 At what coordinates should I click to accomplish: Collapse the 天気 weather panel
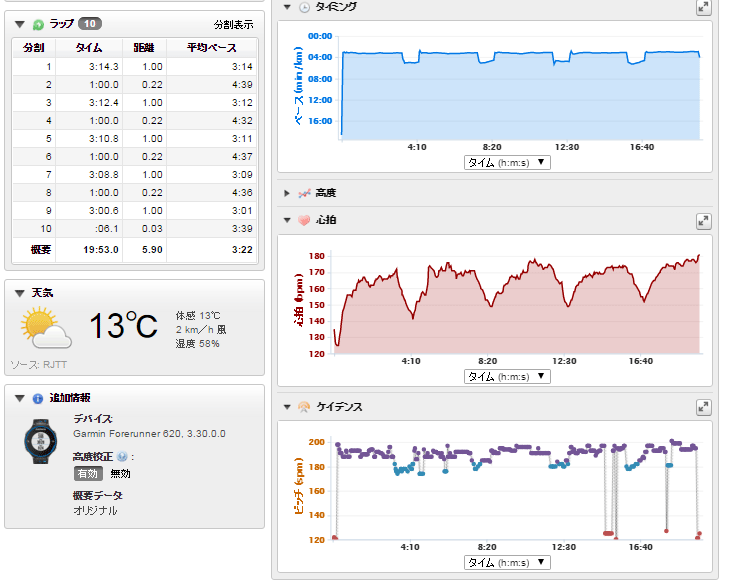(20, 293)
